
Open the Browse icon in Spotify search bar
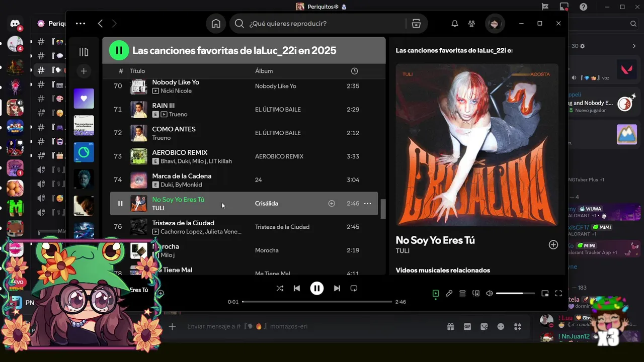pyautogui.click(x=416, y=24)
